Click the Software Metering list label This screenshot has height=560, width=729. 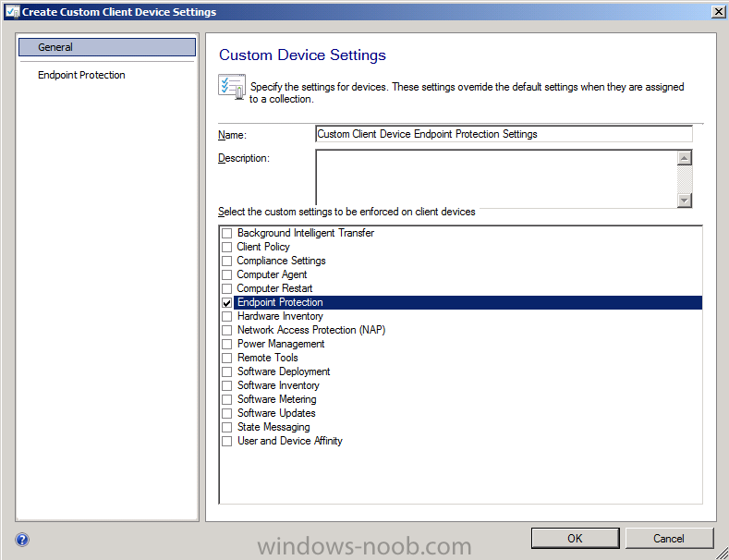[x=276, y=399]
